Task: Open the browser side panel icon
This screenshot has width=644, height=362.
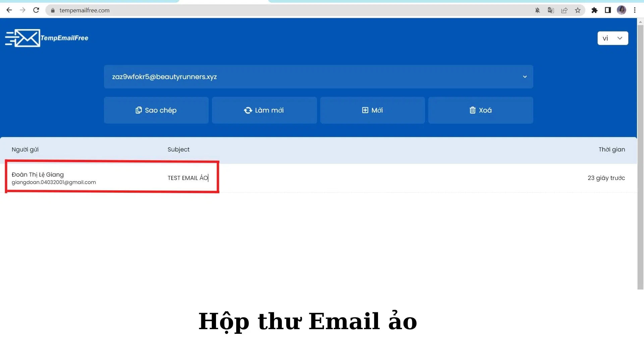Action: coord(607,10)
